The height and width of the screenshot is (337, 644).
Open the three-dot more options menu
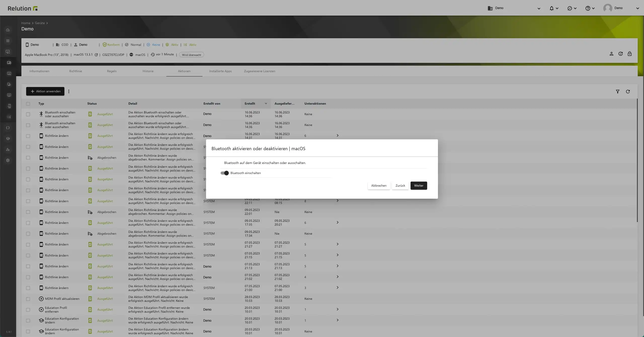69,92
